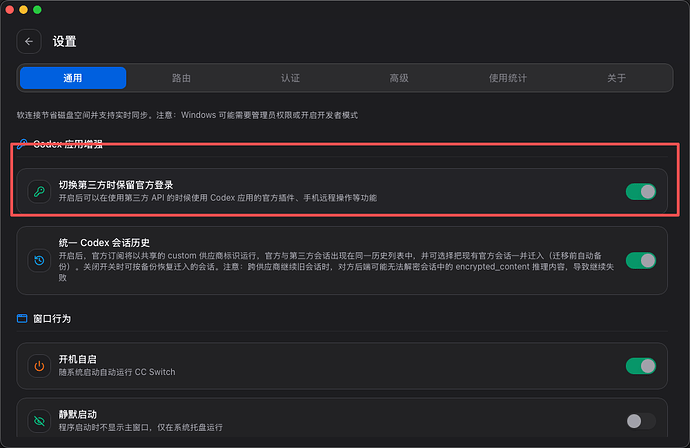Click 程序启动时不显示主窗口 description
Image resolution: width=690 pixels, height=448 pixels.
point(141,427)
